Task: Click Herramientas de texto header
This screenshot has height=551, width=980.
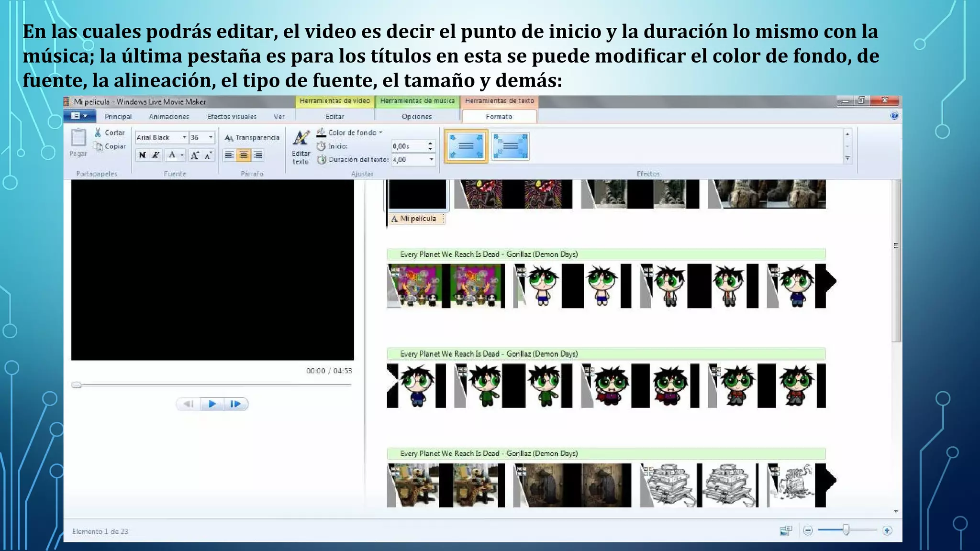Action: [499, 101]
